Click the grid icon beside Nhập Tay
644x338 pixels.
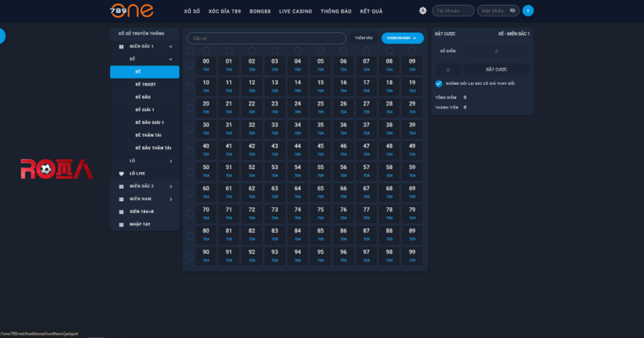(x=121, y=224)
